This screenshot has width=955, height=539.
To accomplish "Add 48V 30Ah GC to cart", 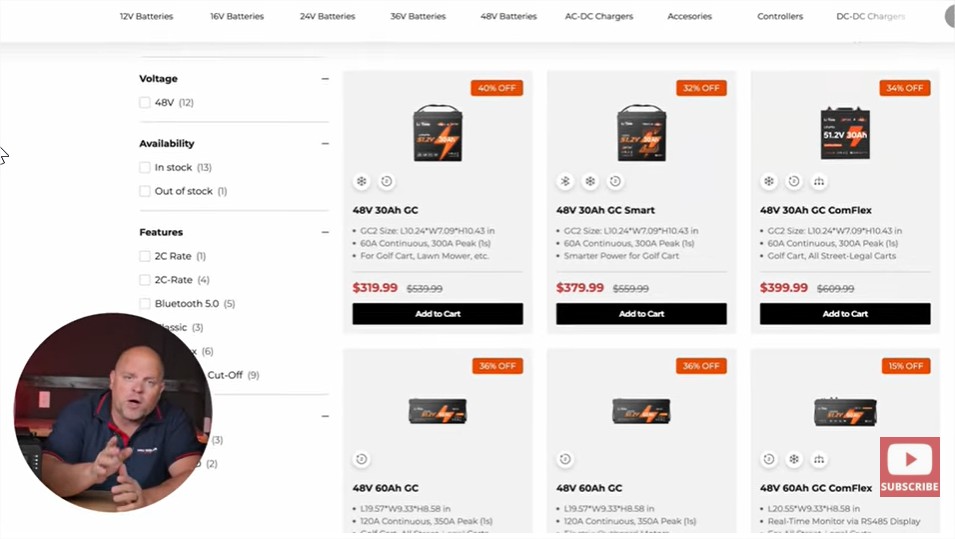I will tap(437, 314).
